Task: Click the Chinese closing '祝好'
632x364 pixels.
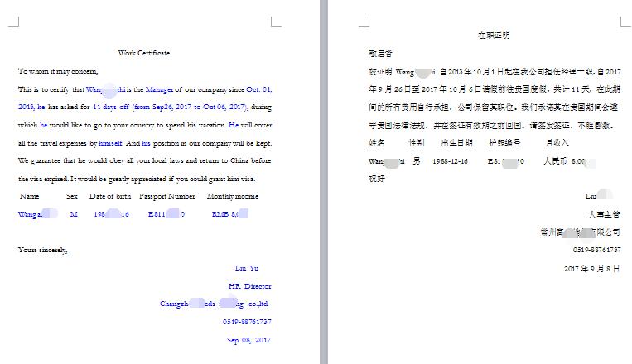Action: coord(376,179)
